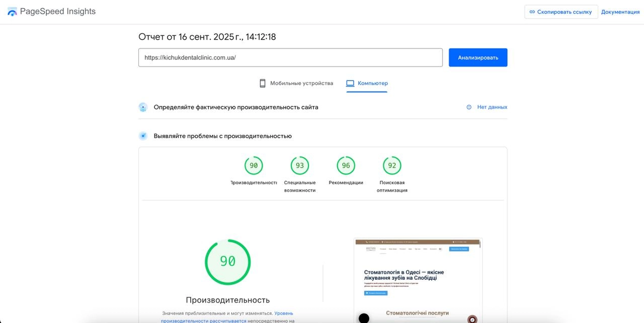This screenshot has width=644, height=323.
Task: Click Стоматологічні послуги text in screenshot preview
Action: point(418,313)
